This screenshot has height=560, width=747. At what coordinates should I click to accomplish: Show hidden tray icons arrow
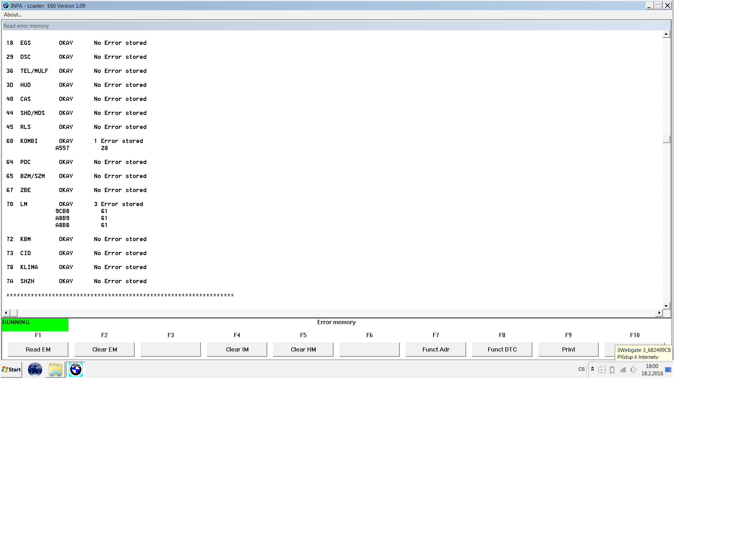coord(593,369)
